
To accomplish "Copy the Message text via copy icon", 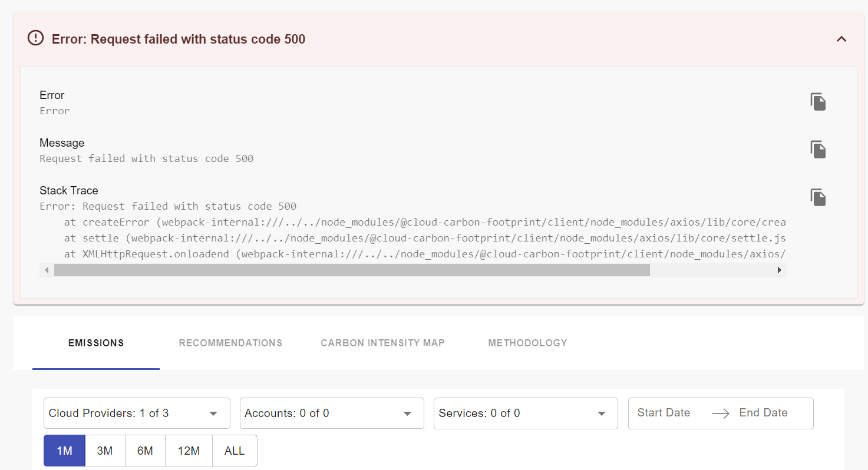I will coord(818,149).
